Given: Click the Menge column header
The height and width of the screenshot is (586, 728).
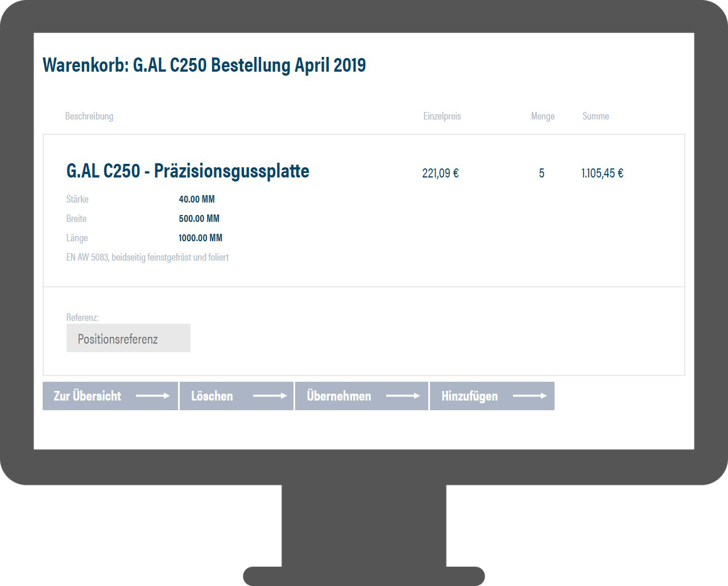Looking at the screenshot, I should (543, 116).
